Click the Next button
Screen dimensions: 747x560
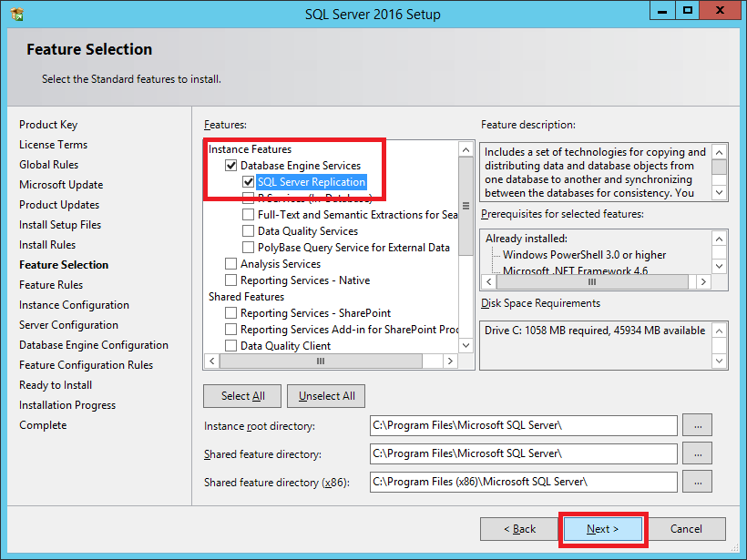coord(602,529)
